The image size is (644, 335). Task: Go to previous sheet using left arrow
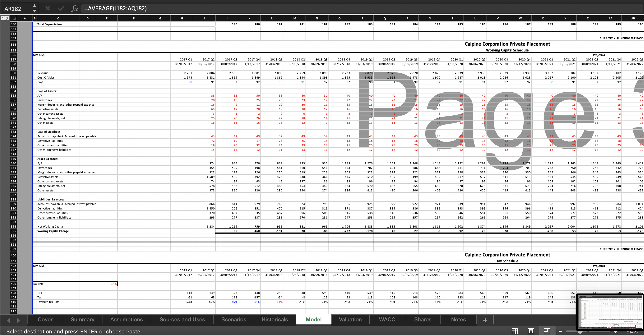point(8,320)
